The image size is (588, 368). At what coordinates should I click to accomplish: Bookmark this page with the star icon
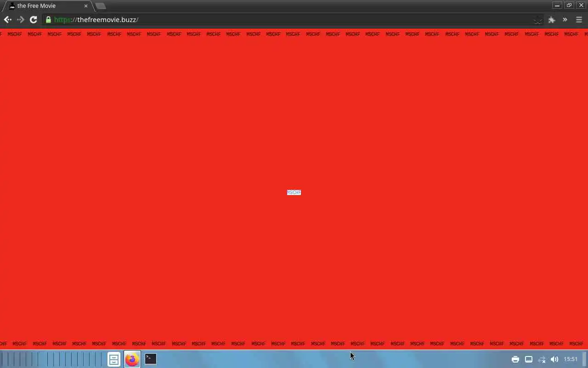(537, 20)
